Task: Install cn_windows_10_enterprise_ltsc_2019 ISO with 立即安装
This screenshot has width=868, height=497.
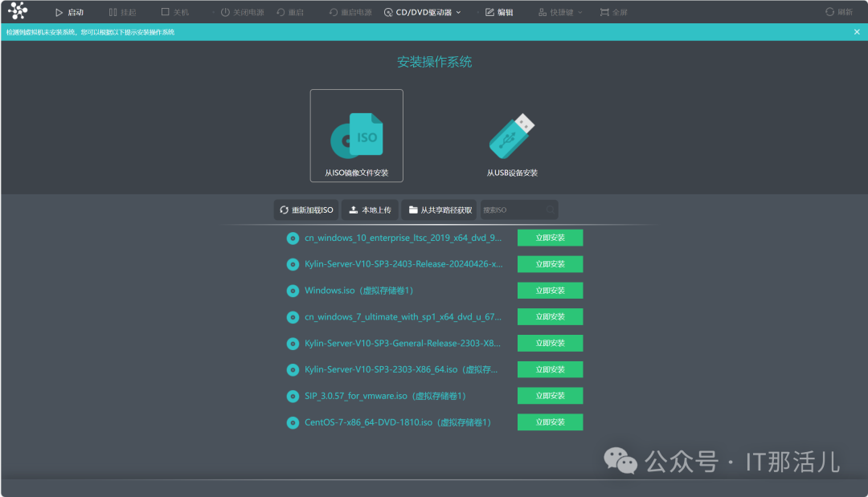Action: click(551, 238)
